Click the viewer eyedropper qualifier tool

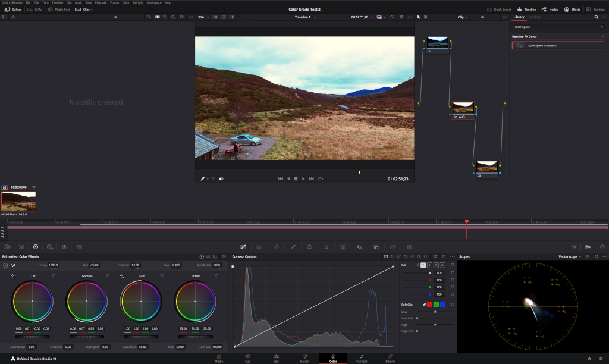pyautogui.click(x=202, y=178)
